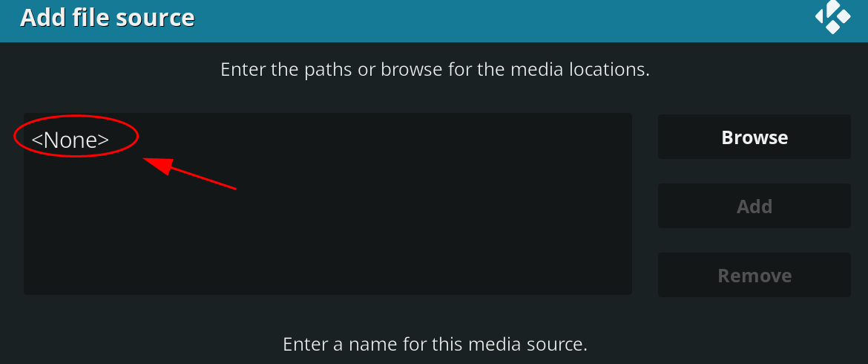
Task: Click the greyed-out Add button
Action: pos(754,206)
